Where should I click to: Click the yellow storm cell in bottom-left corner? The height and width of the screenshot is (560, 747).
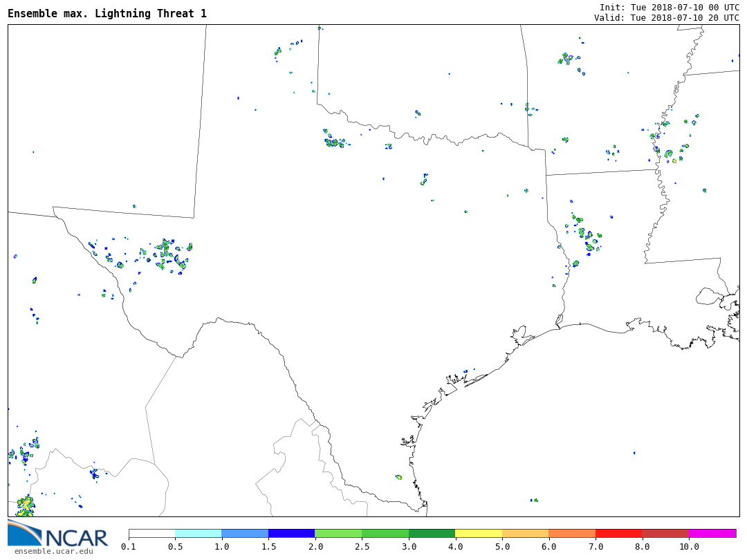pos(26,506)
